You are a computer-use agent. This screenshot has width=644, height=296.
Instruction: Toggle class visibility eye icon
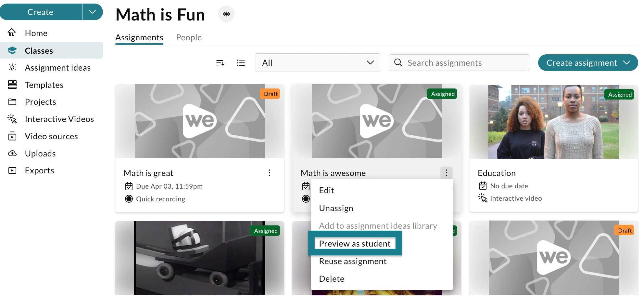[x=226, y=14]
